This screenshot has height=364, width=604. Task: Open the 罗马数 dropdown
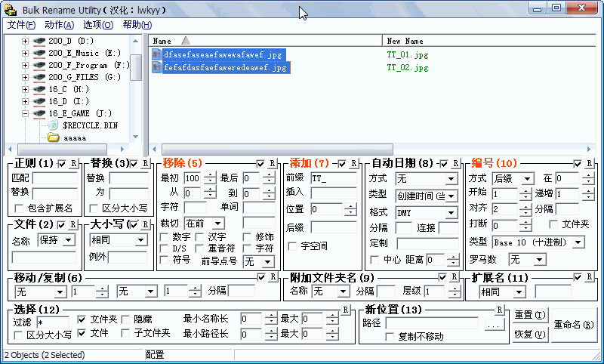tap(540, 260)
